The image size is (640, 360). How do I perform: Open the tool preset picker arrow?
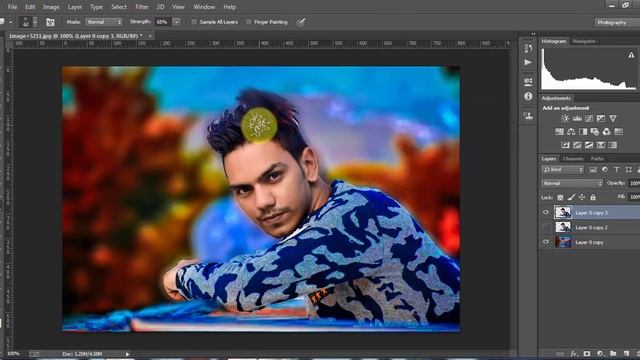tap(11, 22)
